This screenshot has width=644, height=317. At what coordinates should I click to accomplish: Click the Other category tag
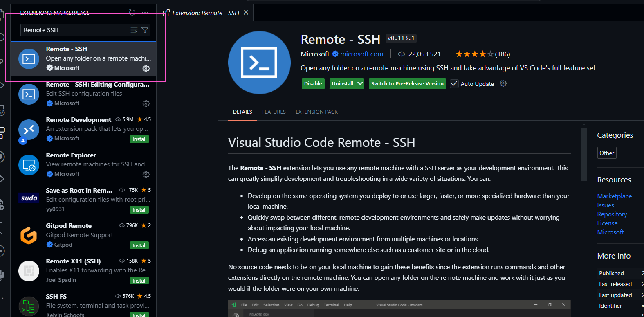pos(607,153)
